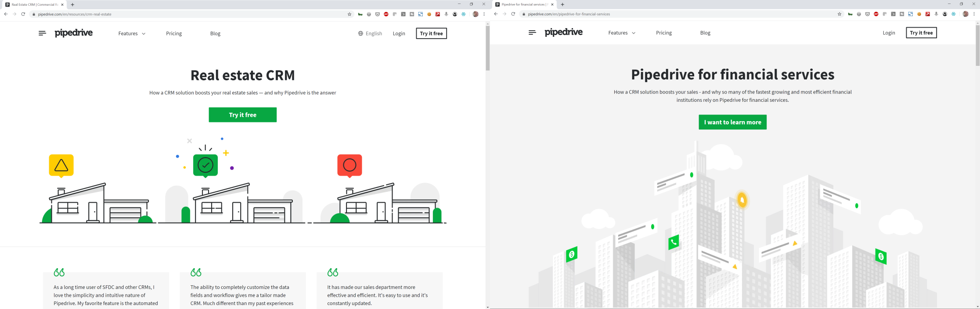Bookmark the financial-services page with star icon
This screenshot has height=309, width=980.
839,14
